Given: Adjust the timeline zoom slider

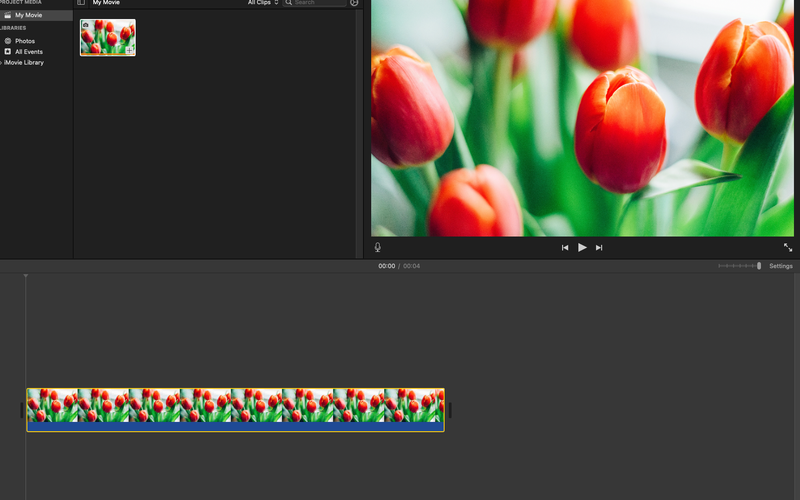Looking at the screenshot, I should 739,266.
